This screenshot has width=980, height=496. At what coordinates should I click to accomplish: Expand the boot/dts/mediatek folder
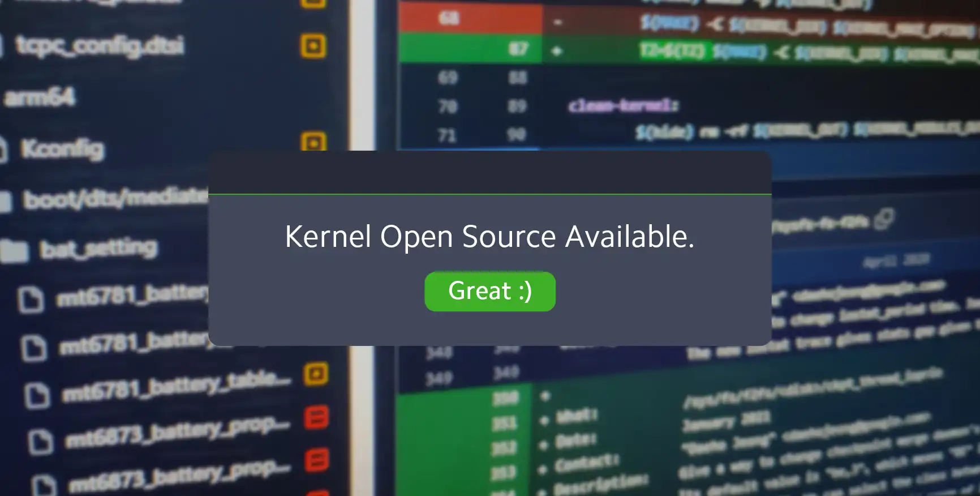point(113,198)
